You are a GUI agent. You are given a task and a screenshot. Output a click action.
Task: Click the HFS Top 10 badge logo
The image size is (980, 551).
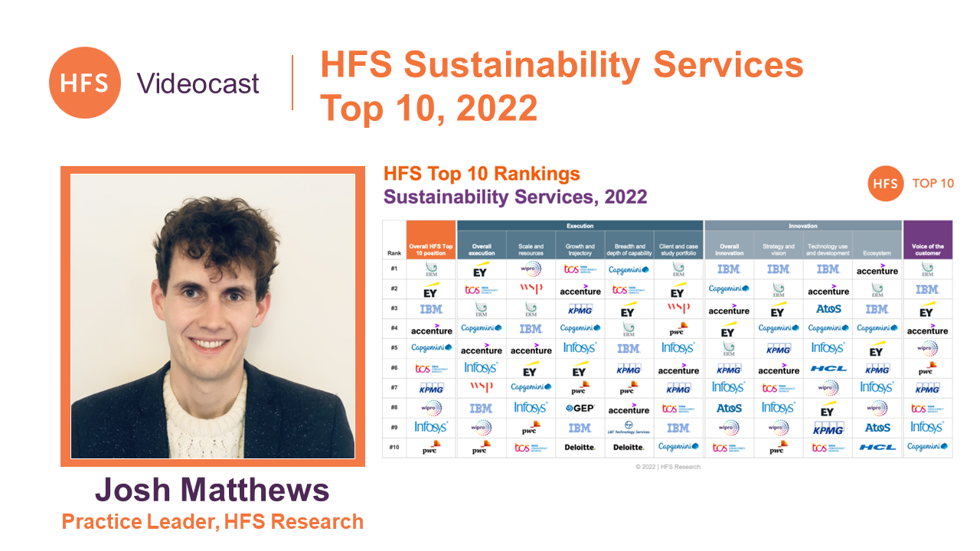click(886, 184)
